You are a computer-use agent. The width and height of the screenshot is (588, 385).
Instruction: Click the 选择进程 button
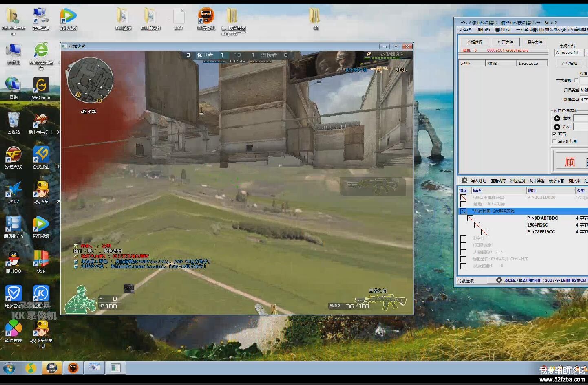pos(475,42)
